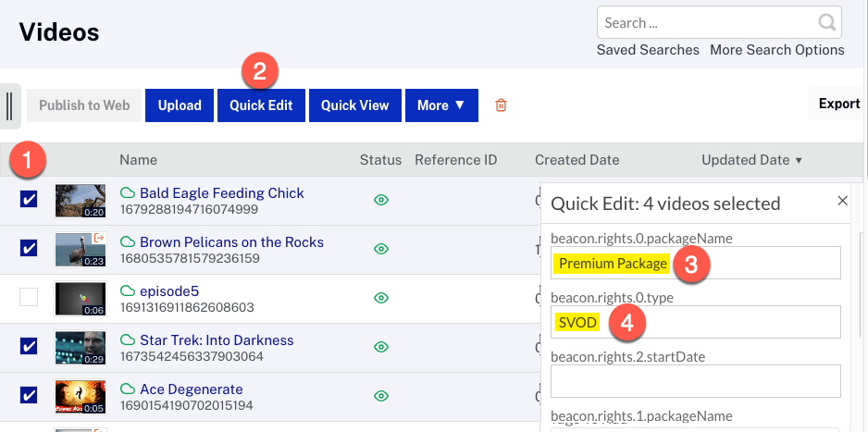Click cloud icon beside episode5

pyautogui.click(x=128, y=291)
